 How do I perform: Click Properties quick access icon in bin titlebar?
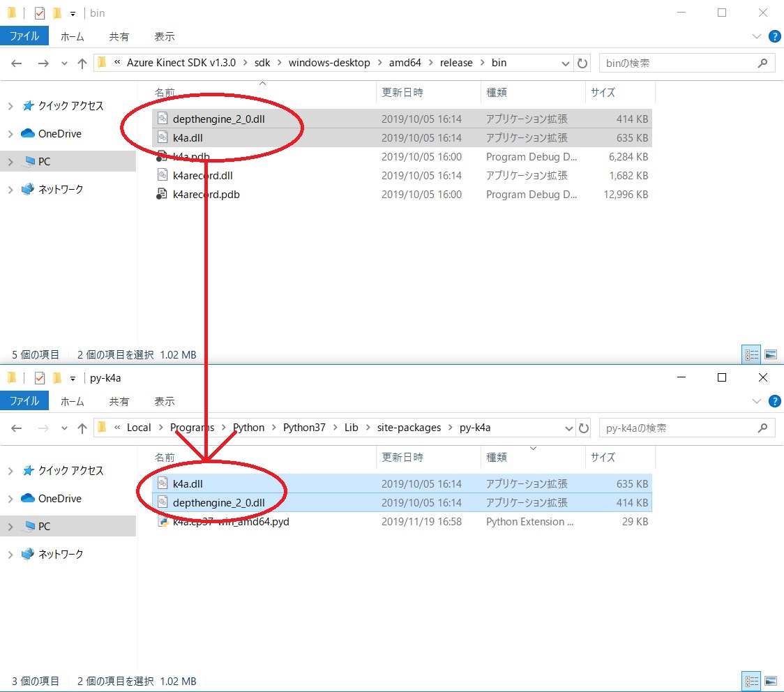[x=40, y=13]
